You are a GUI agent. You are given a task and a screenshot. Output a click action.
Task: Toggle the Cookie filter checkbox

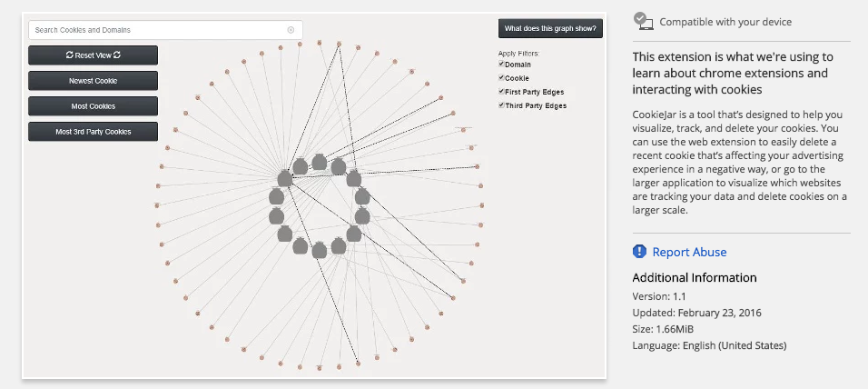[x=501, y=78]
